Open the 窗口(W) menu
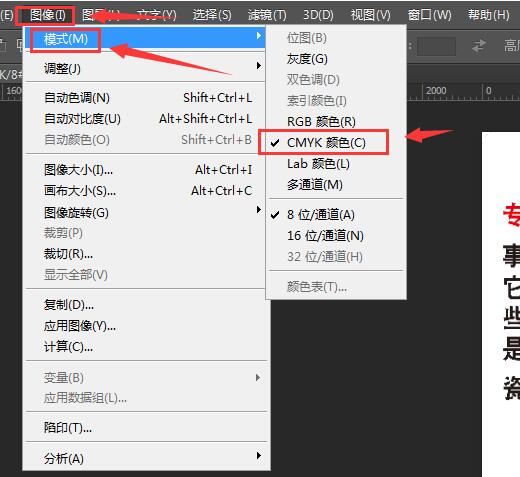520x477 pixels. click(429, 15)
